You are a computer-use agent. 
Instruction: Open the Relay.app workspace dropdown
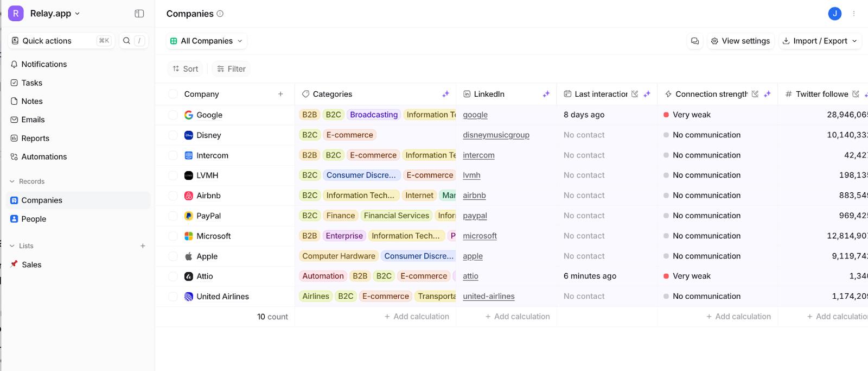coord(55,14)
